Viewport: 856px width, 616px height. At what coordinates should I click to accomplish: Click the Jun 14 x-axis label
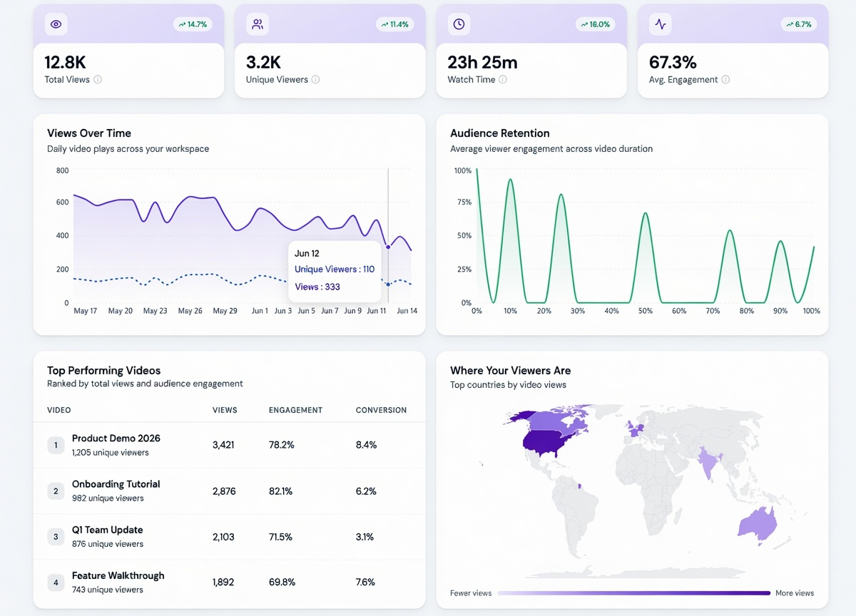(407, 311)
